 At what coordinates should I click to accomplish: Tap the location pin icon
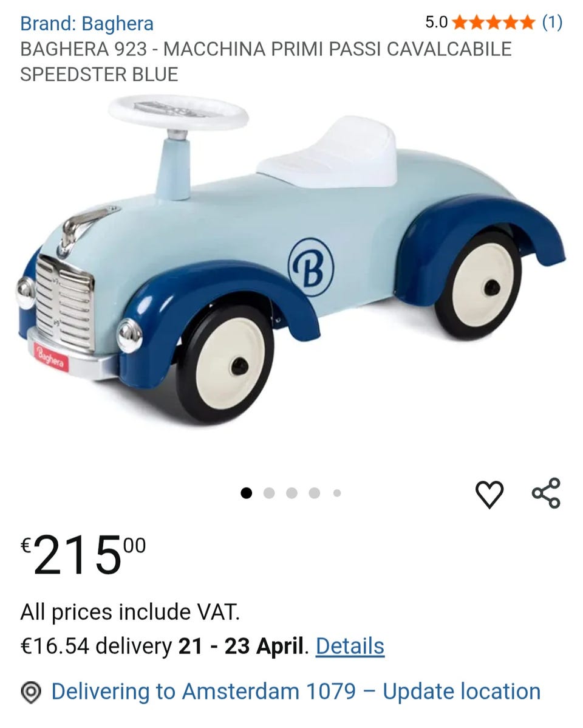pos(31,692)
